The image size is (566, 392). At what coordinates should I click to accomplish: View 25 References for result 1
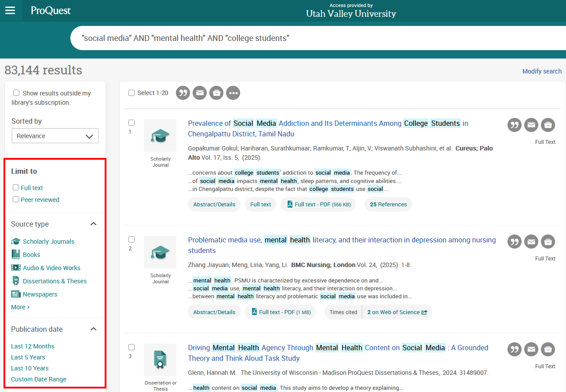388,204
